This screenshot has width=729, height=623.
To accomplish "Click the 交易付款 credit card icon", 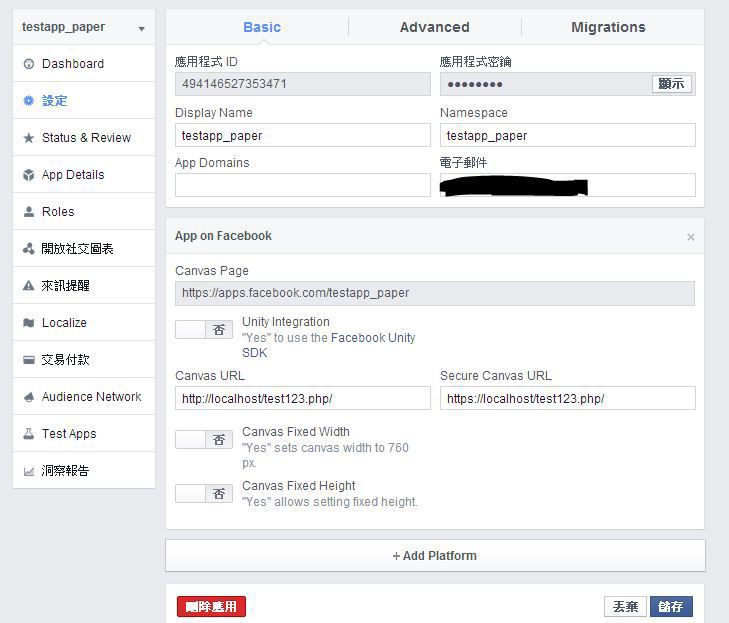I will coord(29,359).
